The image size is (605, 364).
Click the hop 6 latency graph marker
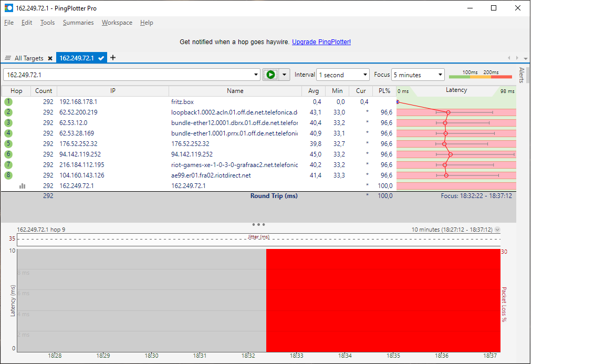[450, 154]
